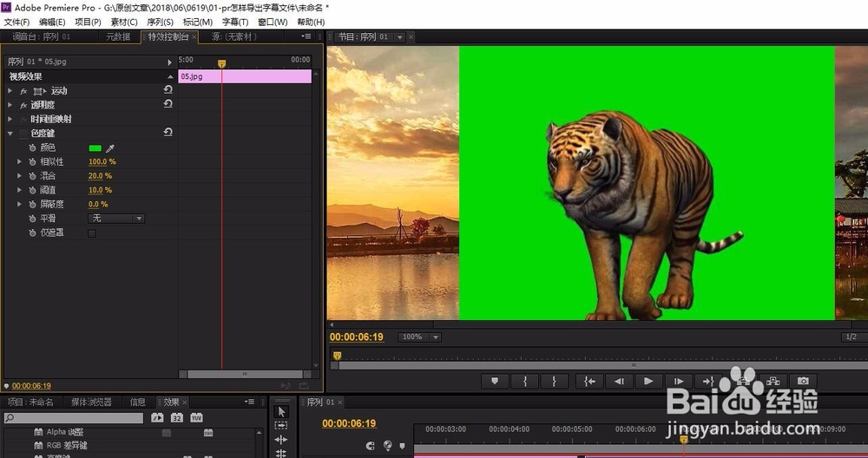
Task: Filter 32-bit color effects icon
Action: [176, 417]
